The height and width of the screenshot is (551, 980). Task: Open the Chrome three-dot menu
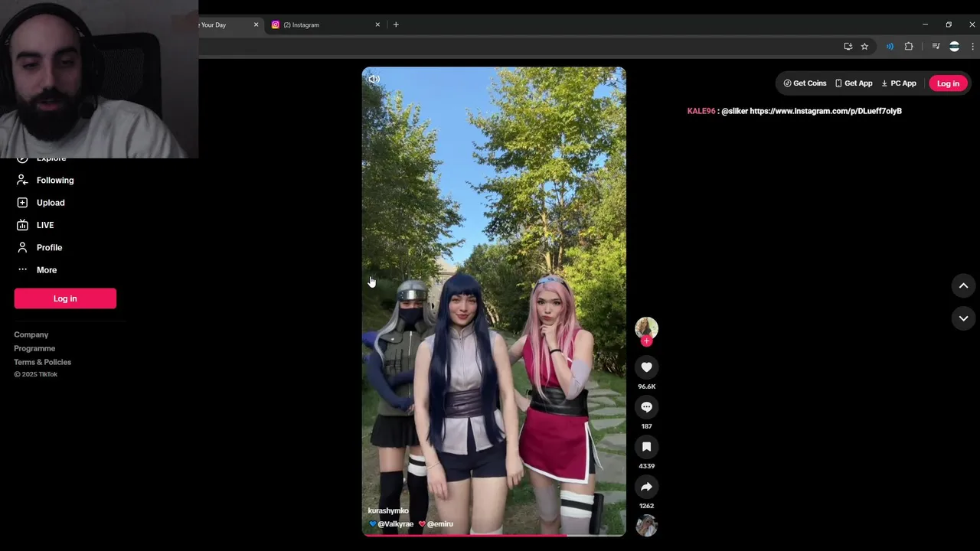tap(972, 47)
